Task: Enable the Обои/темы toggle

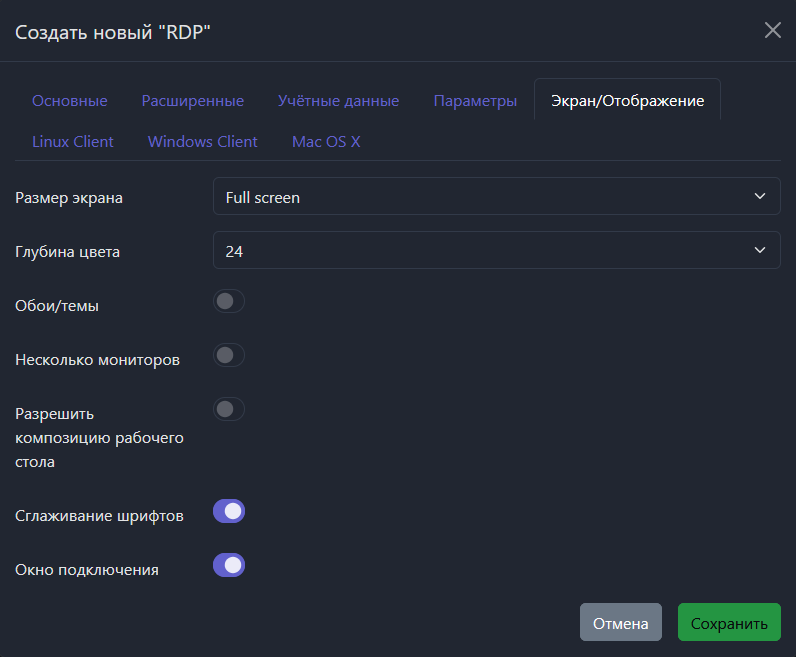Action: (x=229, y=301)
